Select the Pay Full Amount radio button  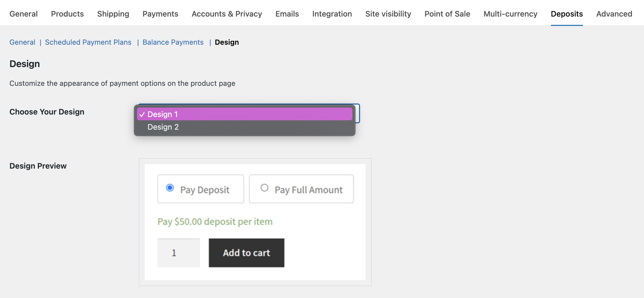(x=264, y=188)
